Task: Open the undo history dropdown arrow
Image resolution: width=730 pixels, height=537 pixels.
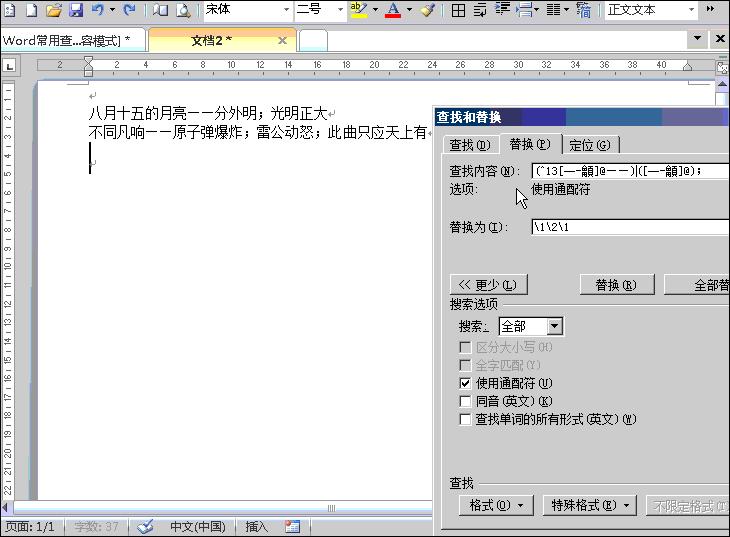Action: tap(112, 10)
